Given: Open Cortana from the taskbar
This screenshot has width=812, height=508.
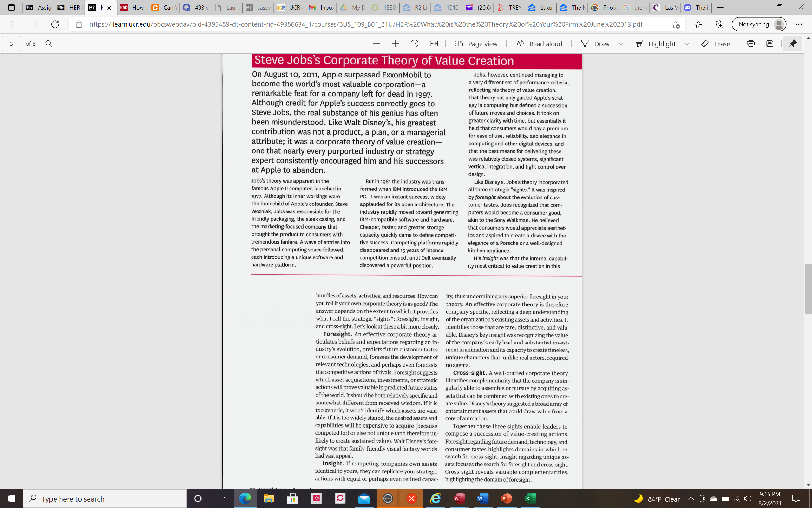Looking at the screenshot, I should pyautogui.click(x=198, y=498).
